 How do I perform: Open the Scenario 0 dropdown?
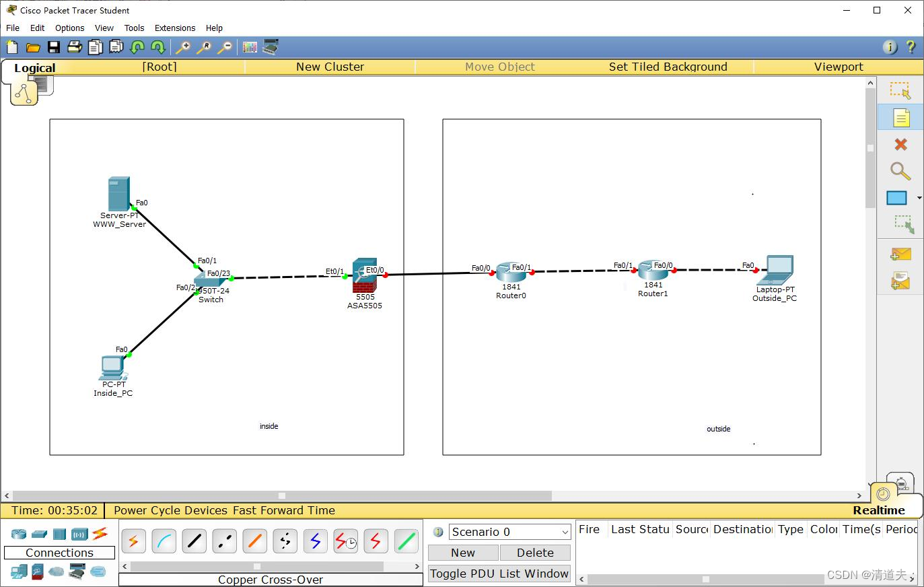coord(509,532)
